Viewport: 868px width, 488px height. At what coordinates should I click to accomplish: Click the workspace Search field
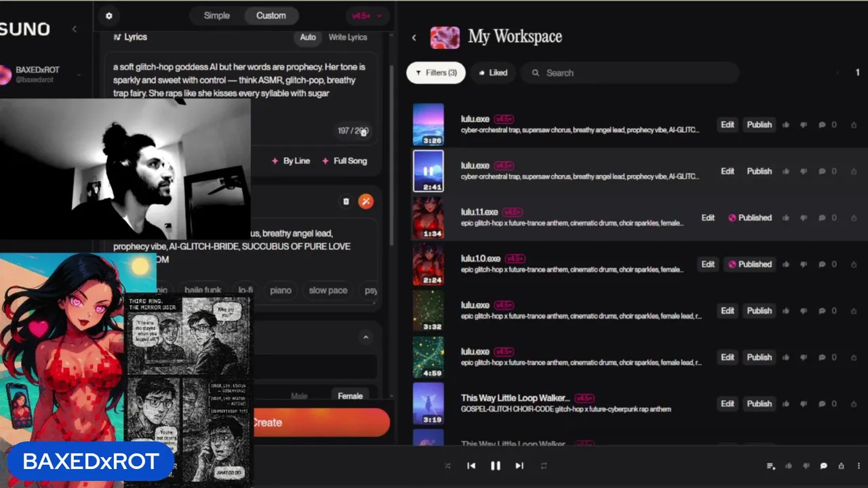(631, 73)
